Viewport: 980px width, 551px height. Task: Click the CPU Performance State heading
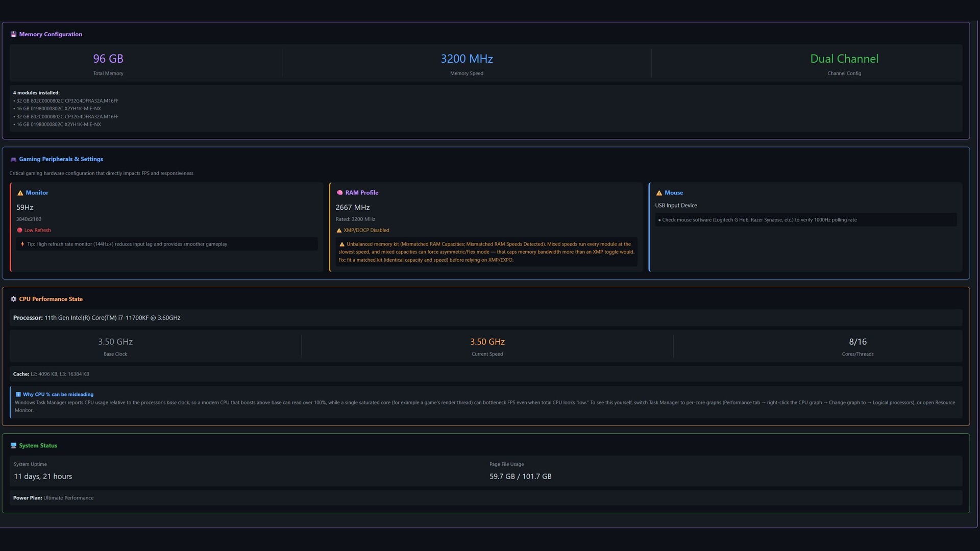[x=51, y=299]
